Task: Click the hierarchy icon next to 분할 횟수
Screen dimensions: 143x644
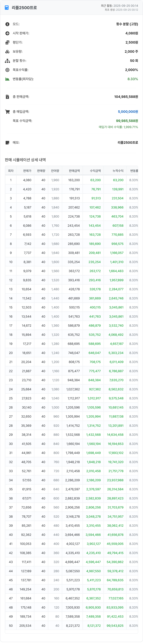Action: coord(7,61)
